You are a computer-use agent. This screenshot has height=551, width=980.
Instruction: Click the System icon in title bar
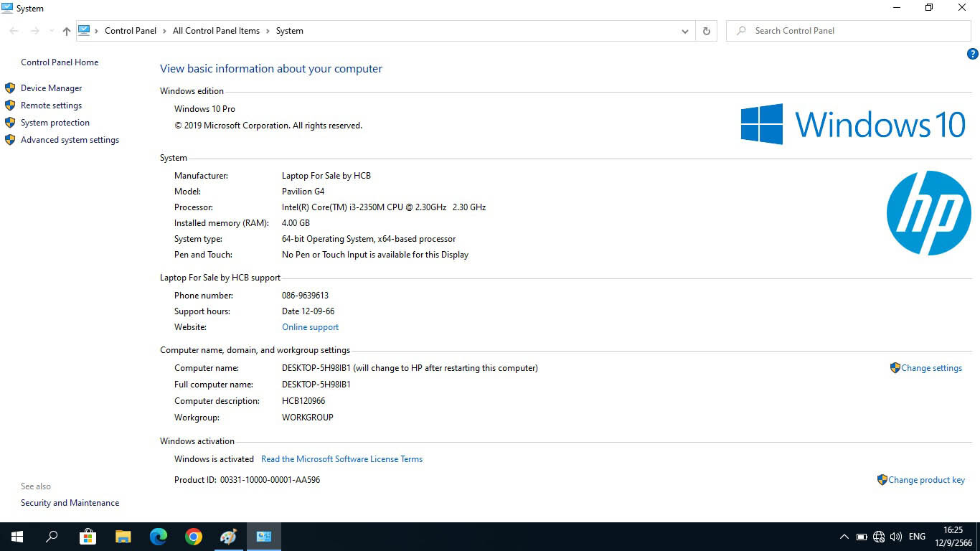tap(7, 8)
